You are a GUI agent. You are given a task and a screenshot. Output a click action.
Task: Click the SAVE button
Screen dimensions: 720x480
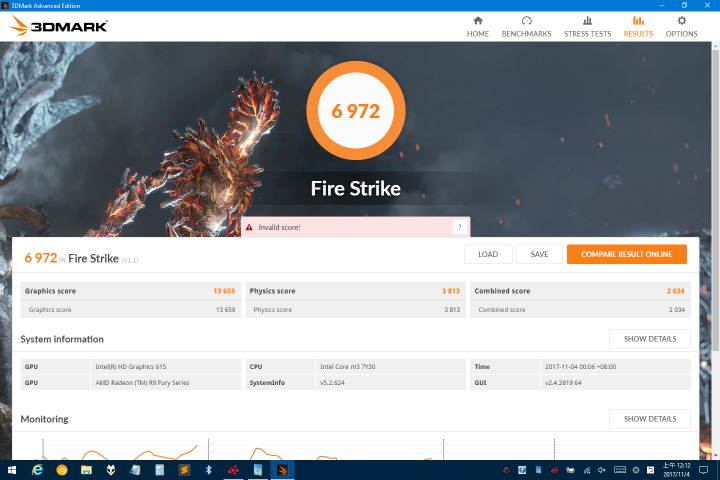539,254
